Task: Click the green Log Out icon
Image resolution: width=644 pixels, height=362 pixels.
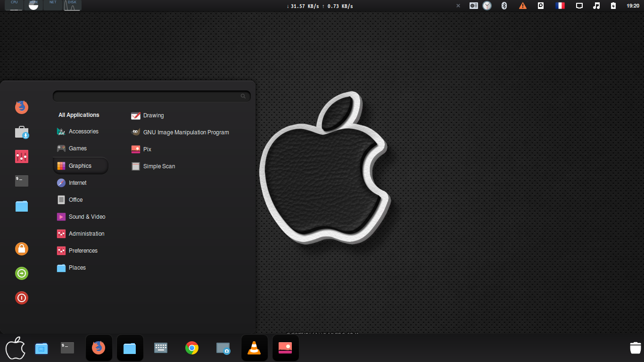Action: pyautogui.click(x=22, y=273)
